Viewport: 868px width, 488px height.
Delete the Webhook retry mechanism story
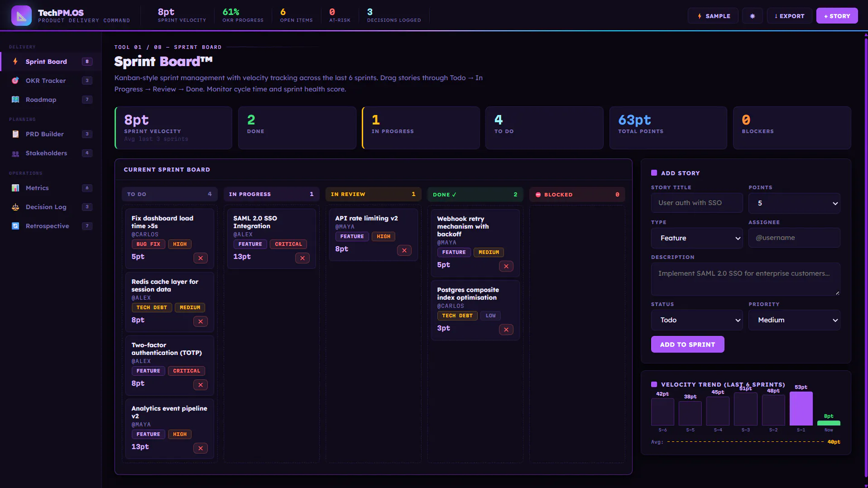click(x=506, y=266)
